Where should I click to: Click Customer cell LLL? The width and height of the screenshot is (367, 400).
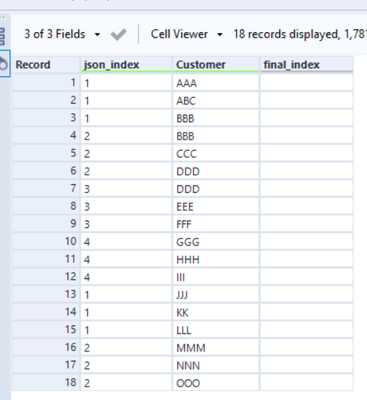tap(216, 330)
